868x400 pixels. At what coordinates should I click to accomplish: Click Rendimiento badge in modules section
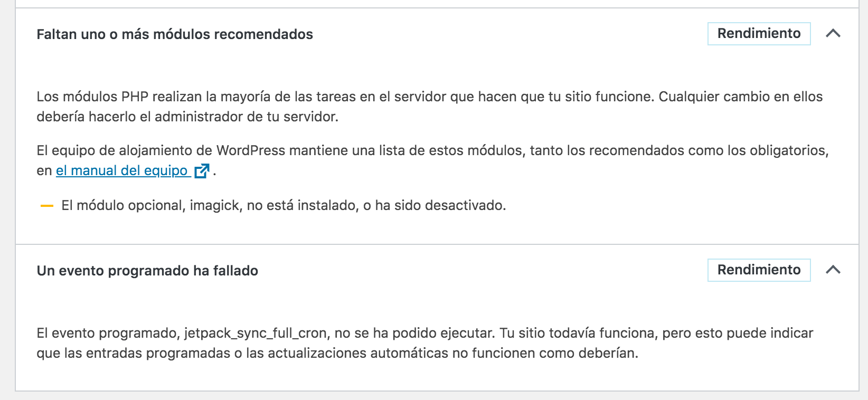pos(759,33)
